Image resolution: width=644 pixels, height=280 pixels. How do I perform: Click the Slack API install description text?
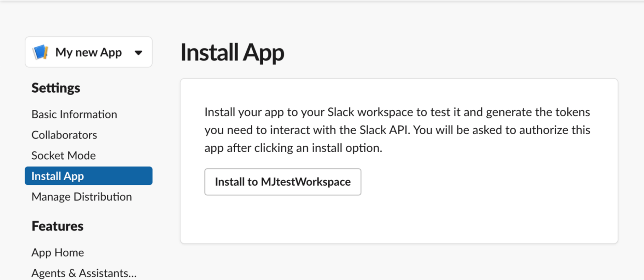click(396, 130)
